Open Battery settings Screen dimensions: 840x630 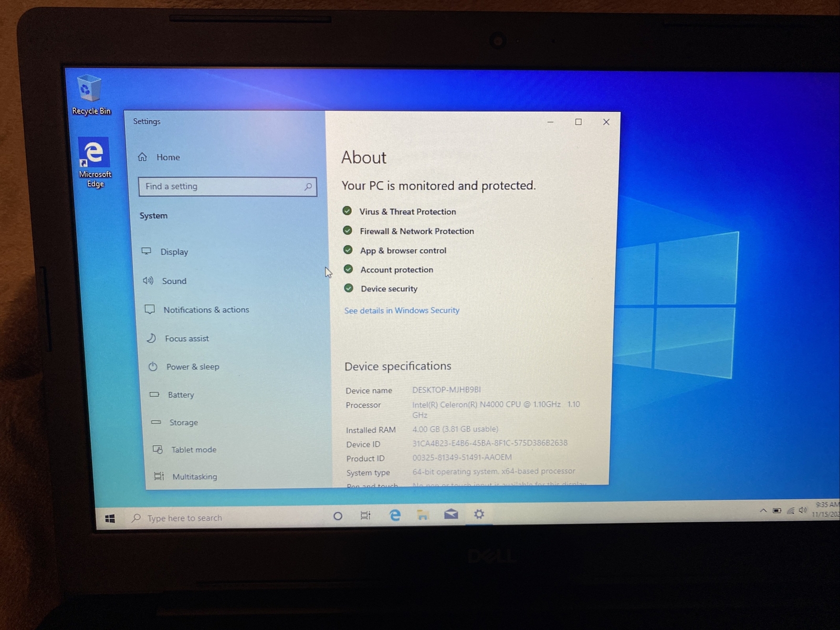[172, 394]
